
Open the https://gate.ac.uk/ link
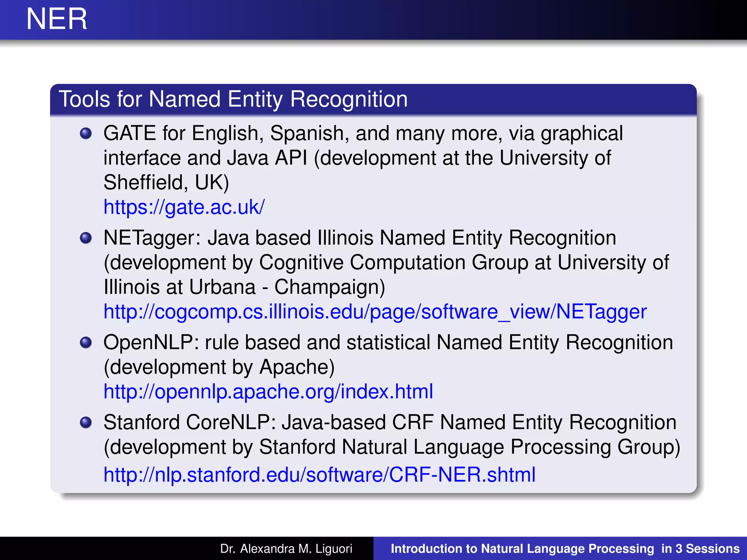coord(184,207)
